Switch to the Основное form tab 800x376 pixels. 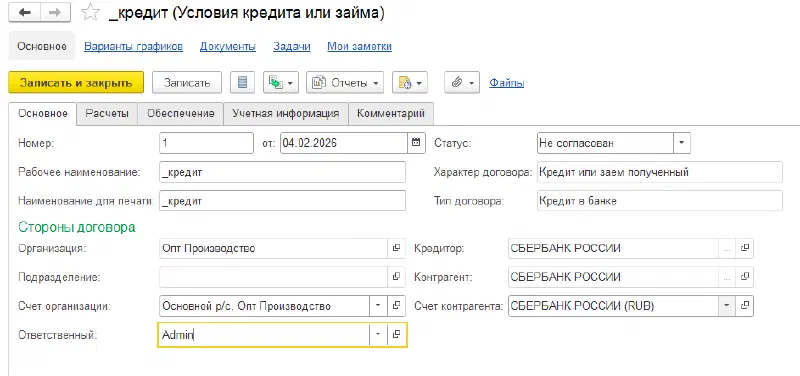click(43, 114)
